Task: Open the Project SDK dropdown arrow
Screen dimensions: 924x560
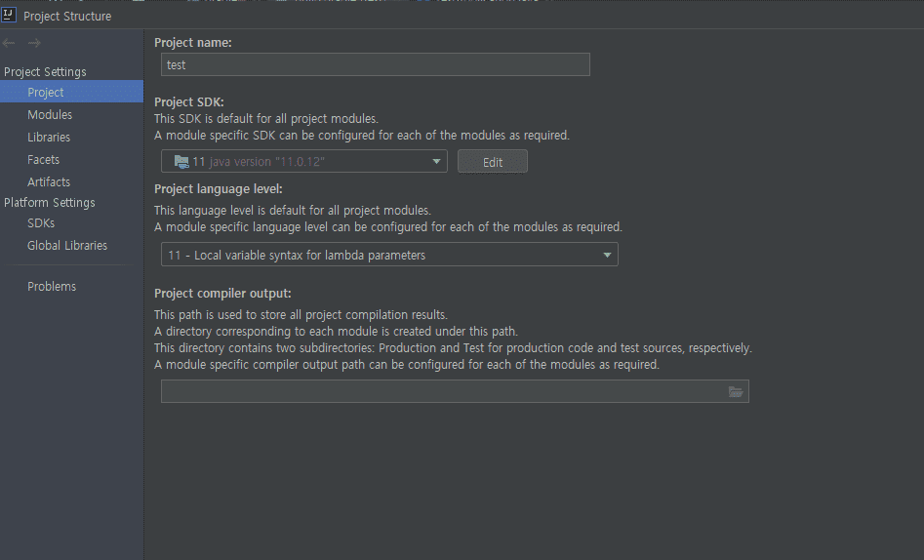Action: click(436, 162)
